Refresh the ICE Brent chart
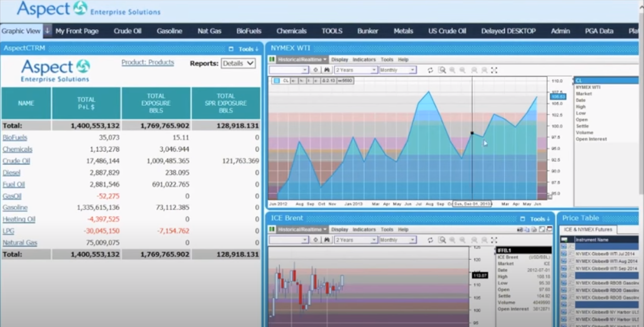 pyautogui.click(x=430, y=240)
